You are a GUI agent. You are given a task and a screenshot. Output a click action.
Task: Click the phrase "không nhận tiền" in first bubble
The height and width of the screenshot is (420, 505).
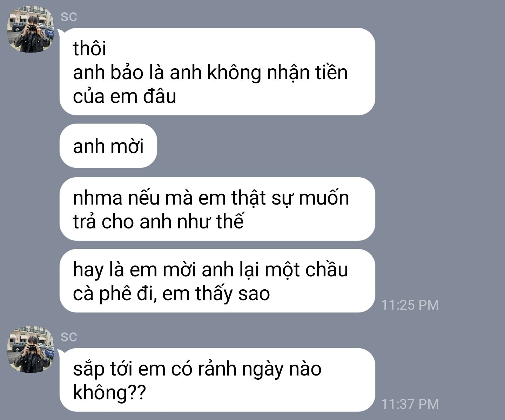(277, 73)
